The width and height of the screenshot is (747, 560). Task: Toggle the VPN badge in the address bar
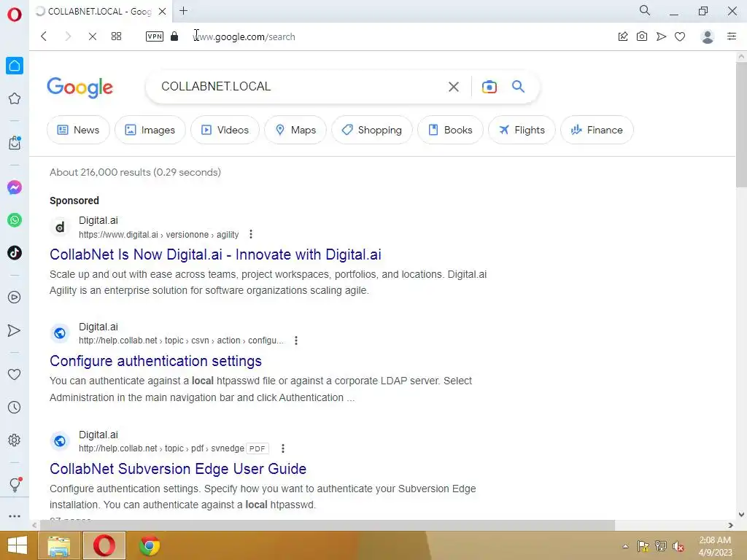coord(155,36)
